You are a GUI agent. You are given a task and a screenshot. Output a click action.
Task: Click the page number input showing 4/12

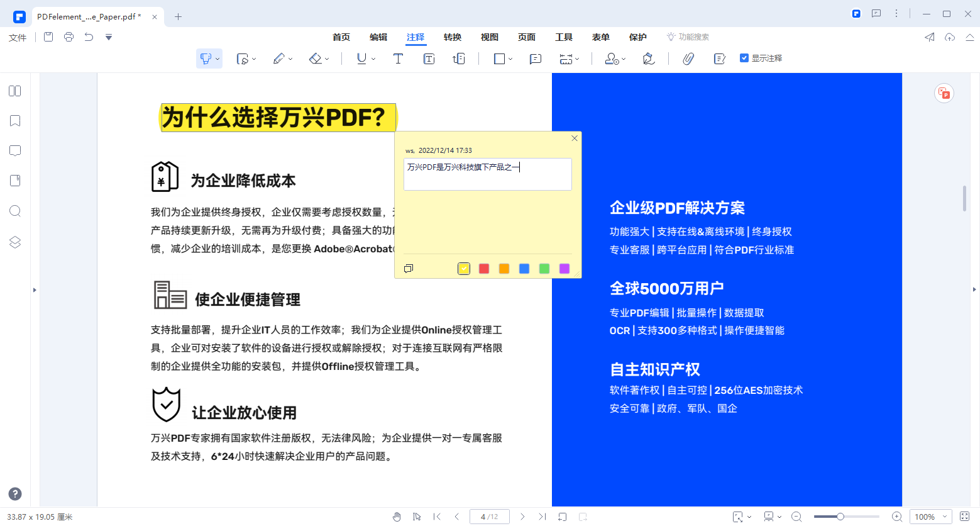pos(489,516)
